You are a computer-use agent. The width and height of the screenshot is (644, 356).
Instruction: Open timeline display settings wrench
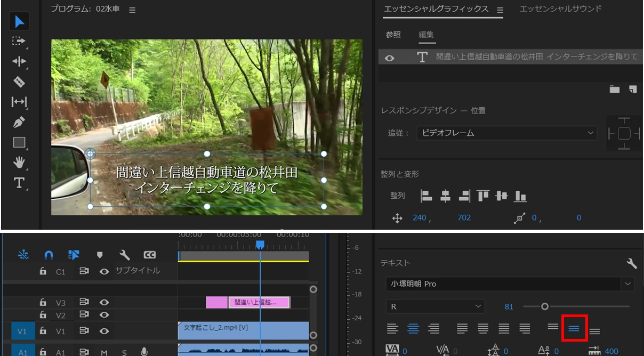(x=124, y=255)
